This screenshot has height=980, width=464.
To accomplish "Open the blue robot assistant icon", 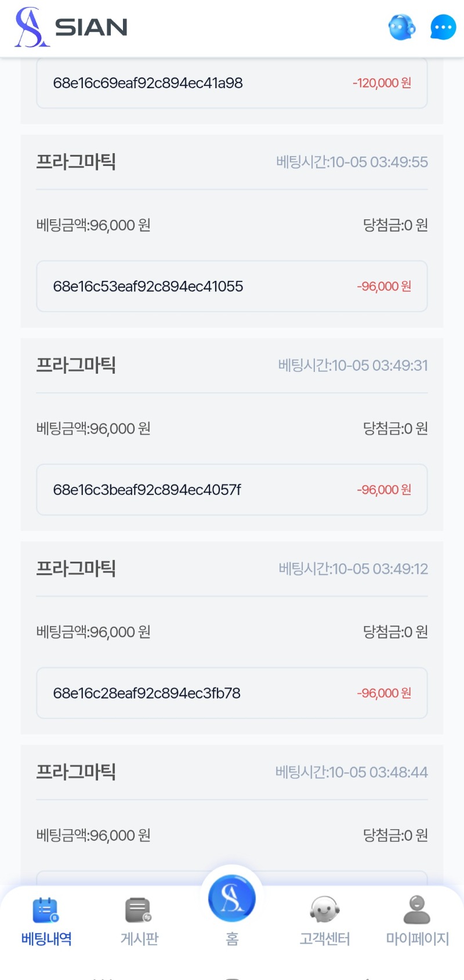I will [x=401, y=27].
